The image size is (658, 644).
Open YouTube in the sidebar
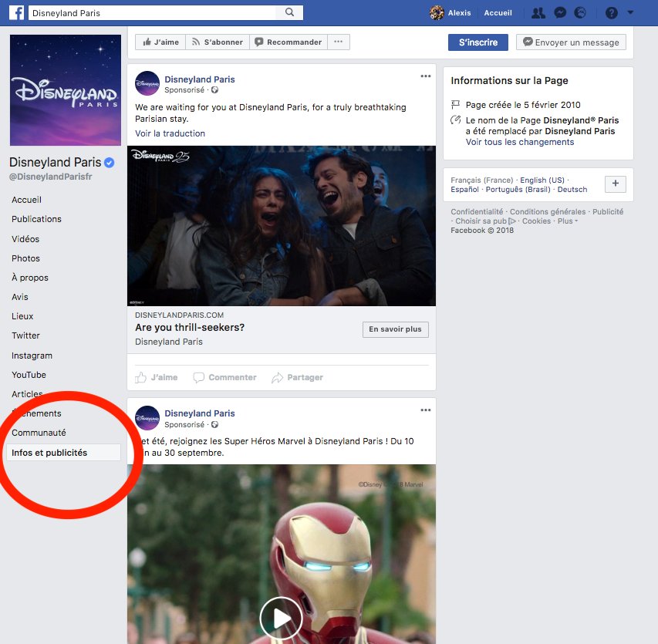[x=29, y=375]
